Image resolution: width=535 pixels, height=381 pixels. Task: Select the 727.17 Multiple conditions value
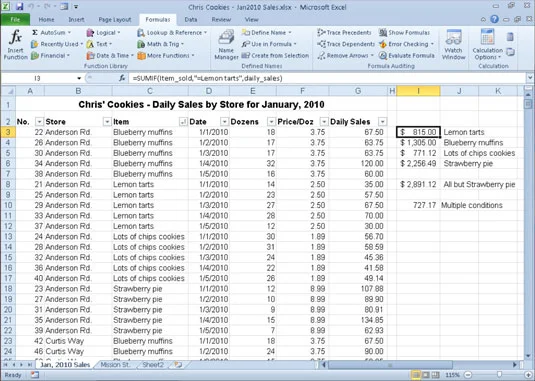click(x=418, y=205)
